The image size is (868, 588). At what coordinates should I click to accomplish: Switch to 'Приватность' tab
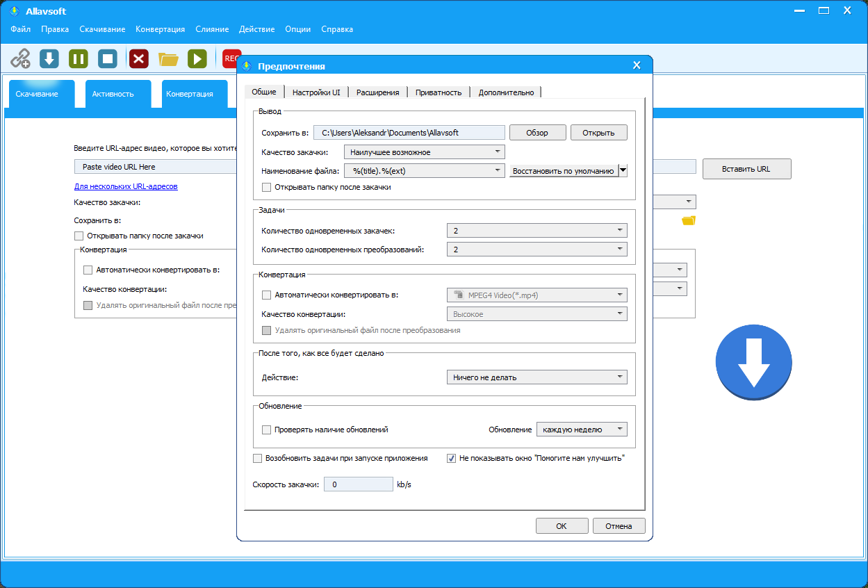click(x=439, y=92)
